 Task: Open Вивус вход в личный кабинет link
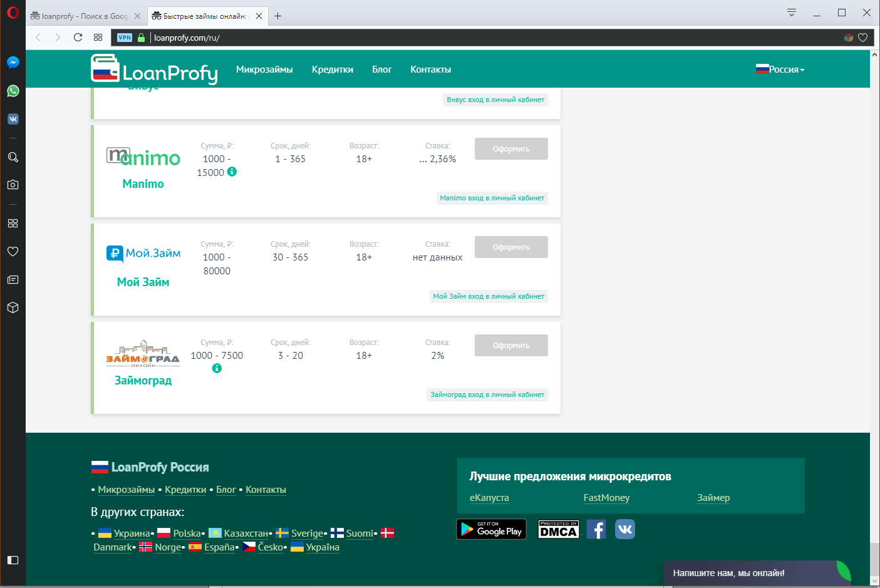pos(495,100)
